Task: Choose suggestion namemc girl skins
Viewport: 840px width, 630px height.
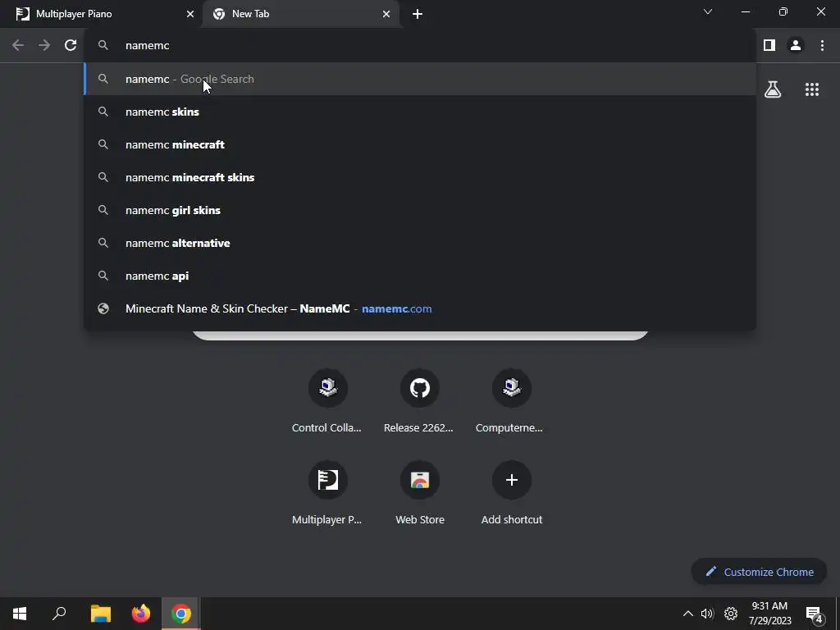Action: click(x=419, y=210)
